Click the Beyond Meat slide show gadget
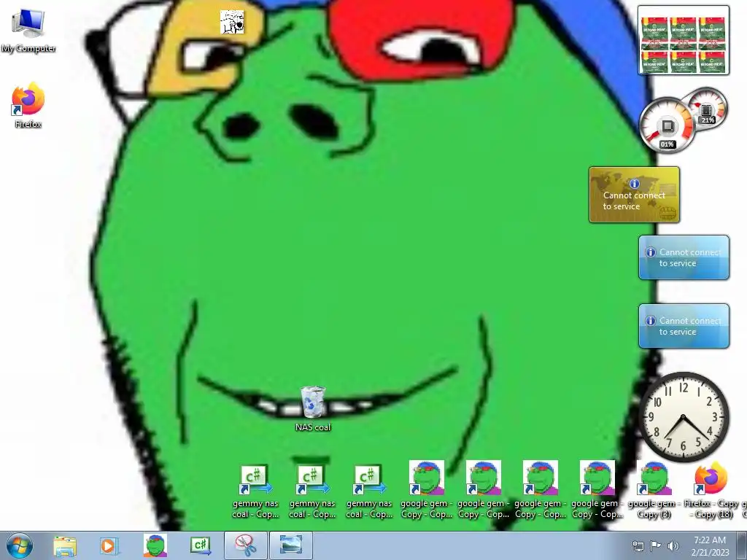The image size is (747, 560). pos(684,40)
